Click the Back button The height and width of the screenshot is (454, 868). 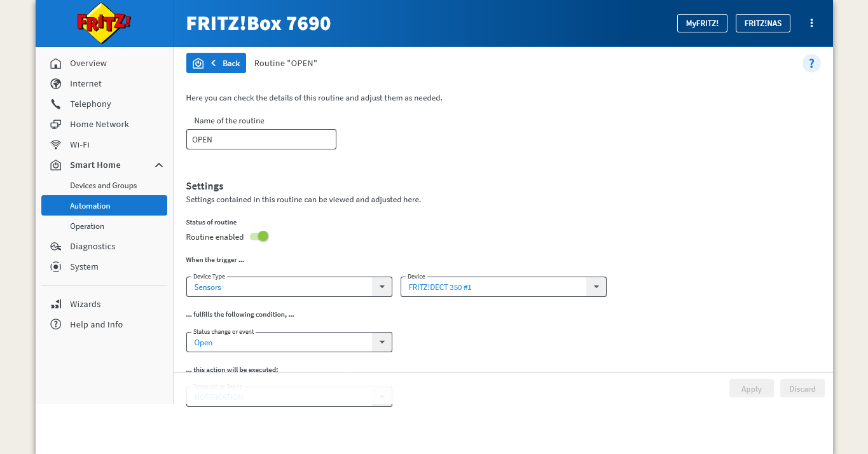tap(216, 63)
